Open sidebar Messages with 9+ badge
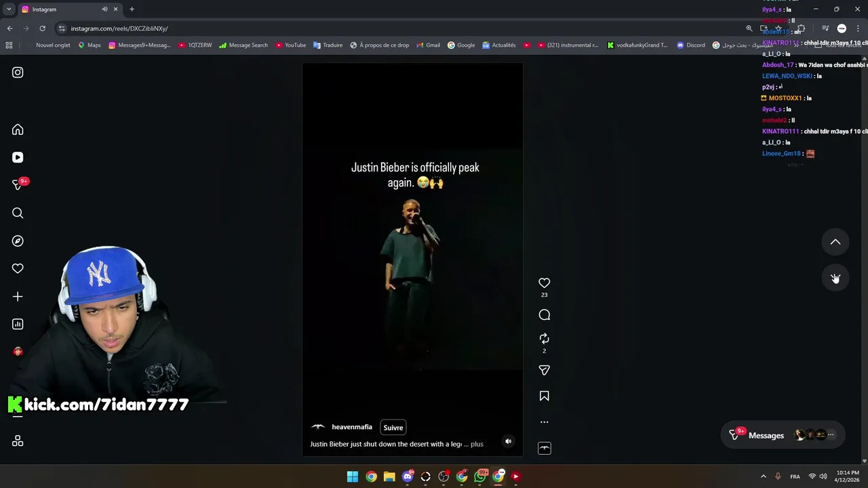Viewport: 868px width, 488px height. click(x=19, y=184)
